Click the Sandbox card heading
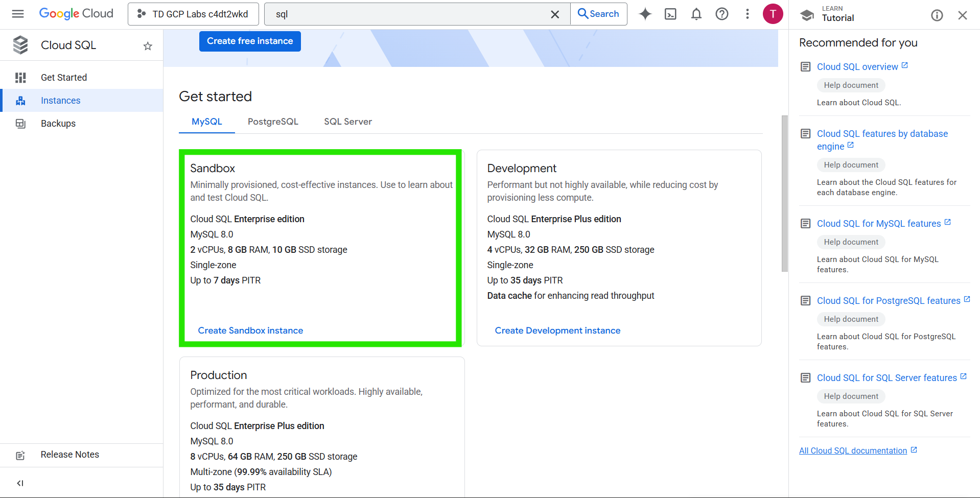The height and width of the screenshot is (498, 980). pos(213,169)
